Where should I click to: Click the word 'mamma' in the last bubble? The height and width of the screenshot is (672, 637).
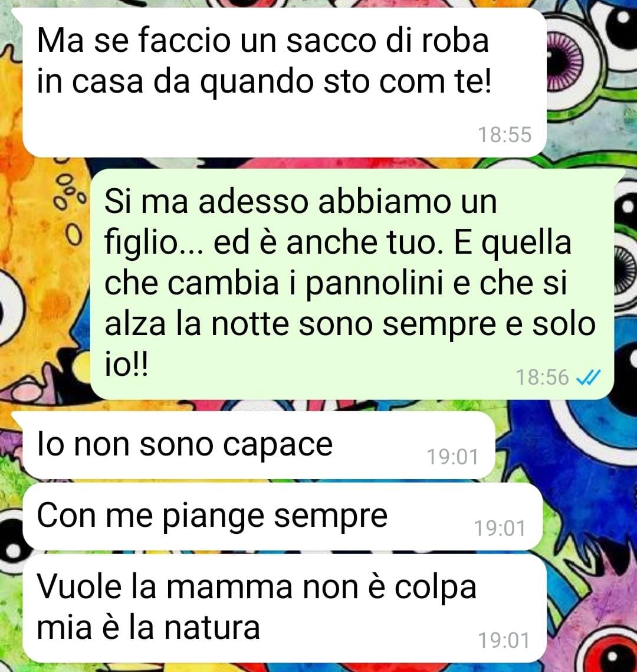(229, 588)
